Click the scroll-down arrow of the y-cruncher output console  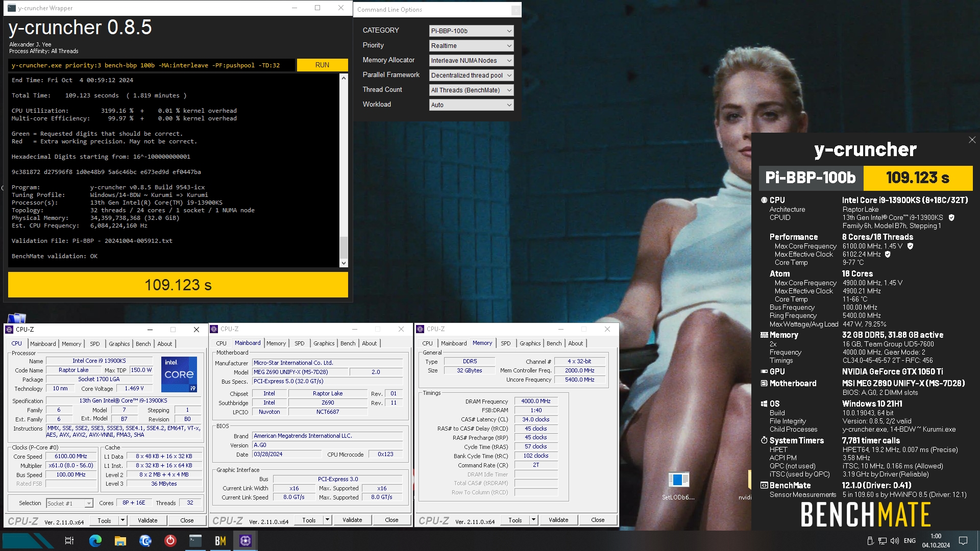coord(344,263)
